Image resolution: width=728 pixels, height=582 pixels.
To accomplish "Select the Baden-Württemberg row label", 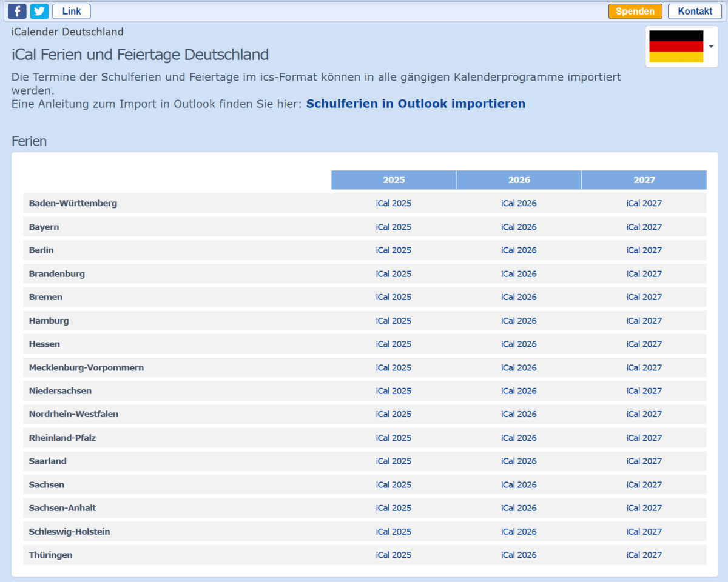I will [73, 204].
